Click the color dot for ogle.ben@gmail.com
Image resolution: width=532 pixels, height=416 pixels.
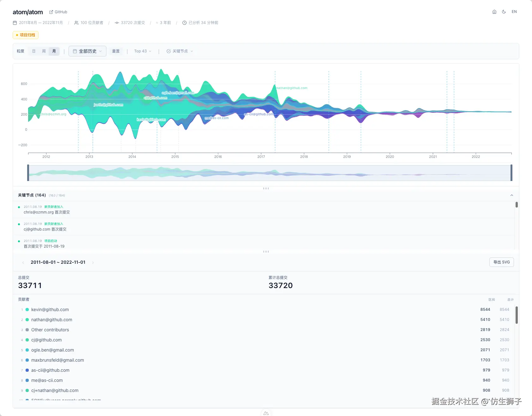(x=27, y=350)
